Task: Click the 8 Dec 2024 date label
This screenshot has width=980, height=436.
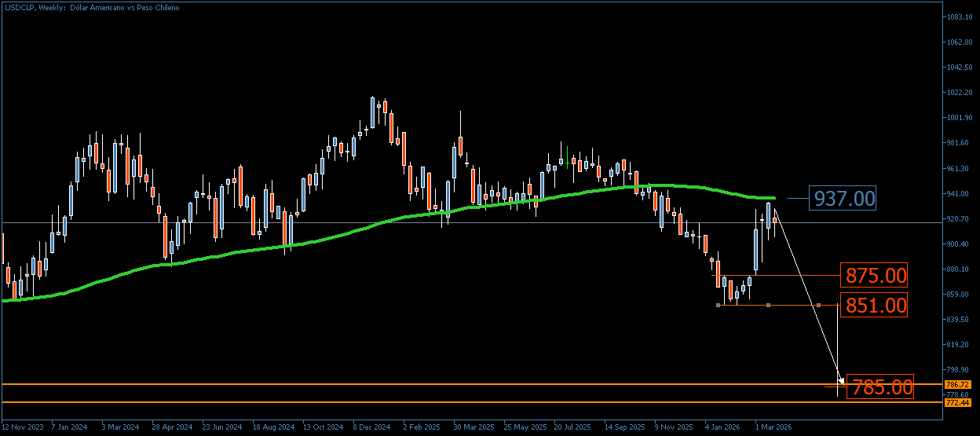Action: pyautogui.click(x=372, y=428)
